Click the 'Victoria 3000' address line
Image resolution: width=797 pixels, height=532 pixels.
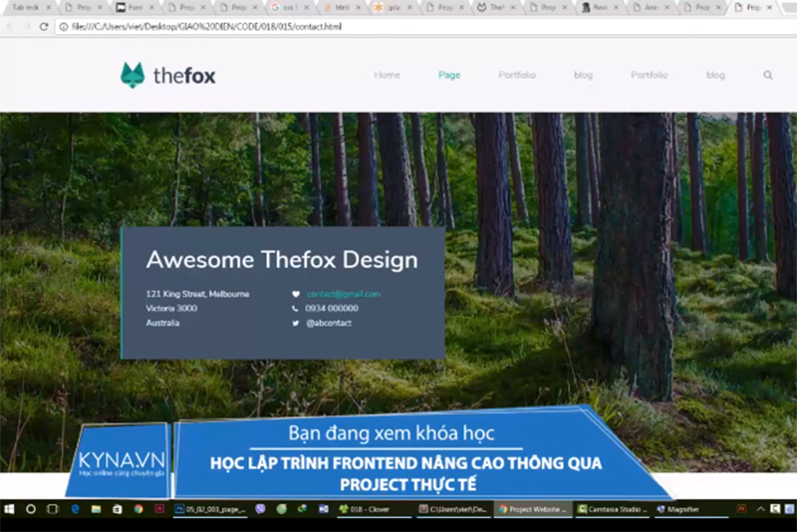(x=171, y=309)
